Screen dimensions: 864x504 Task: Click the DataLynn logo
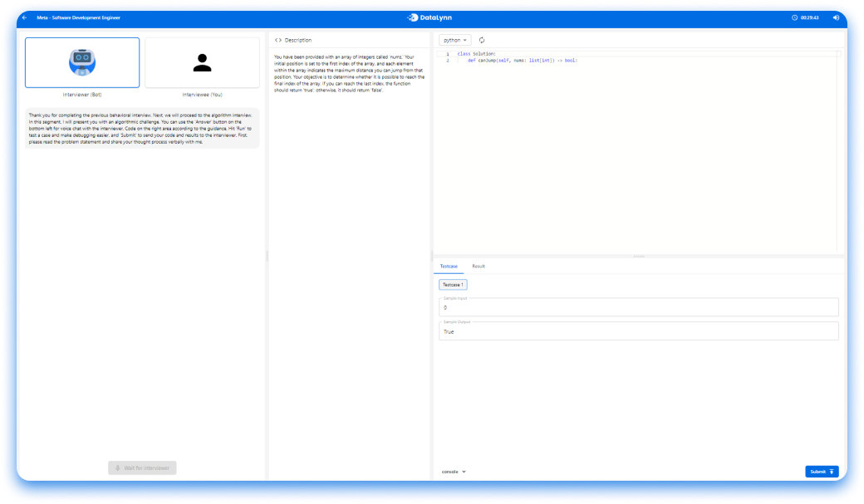(x=431, y=17)
